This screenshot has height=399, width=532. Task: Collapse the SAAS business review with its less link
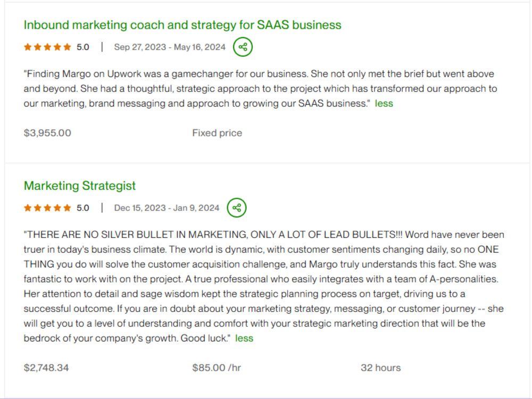point(384,104)
